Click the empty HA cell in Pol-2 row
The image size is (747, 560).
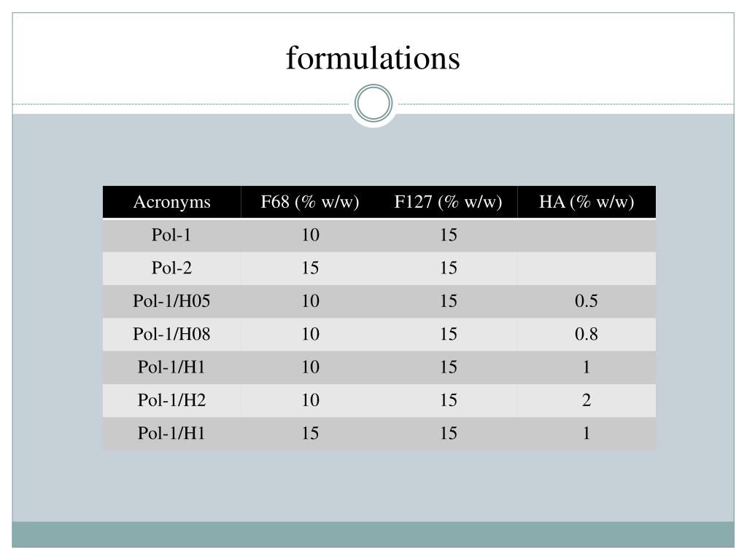pyautogui.click(x=587, y=268)
